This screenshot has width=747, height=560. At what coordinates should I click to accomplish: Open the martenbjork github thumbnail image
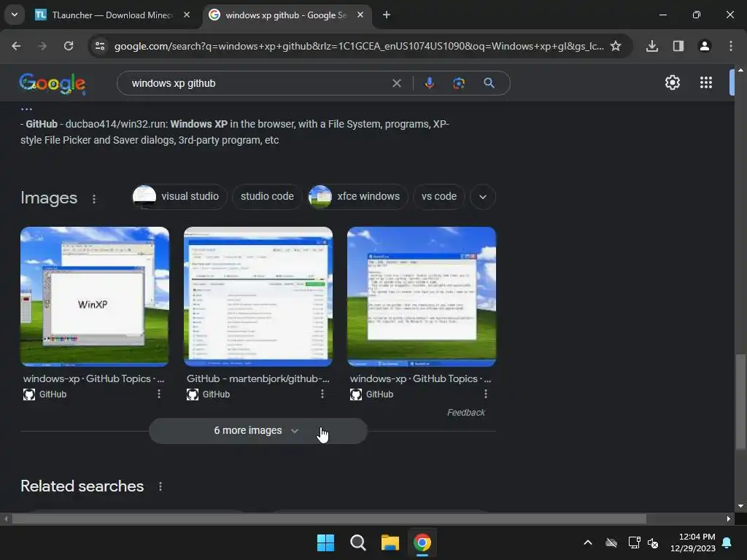(258, 297)
